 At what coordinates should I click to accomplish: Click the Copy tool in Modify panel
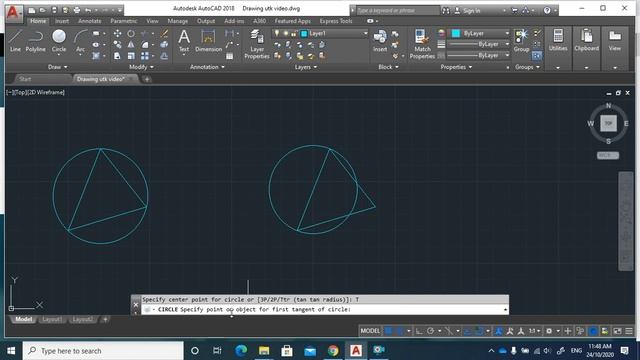pyautogui.click(x=118, y=44)
